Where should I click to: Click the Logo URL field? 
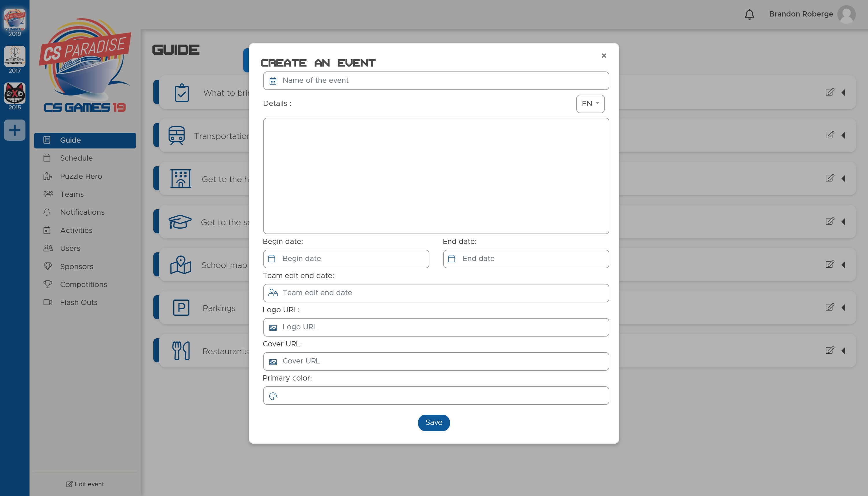pyautogui.click(x=436, y=327)
